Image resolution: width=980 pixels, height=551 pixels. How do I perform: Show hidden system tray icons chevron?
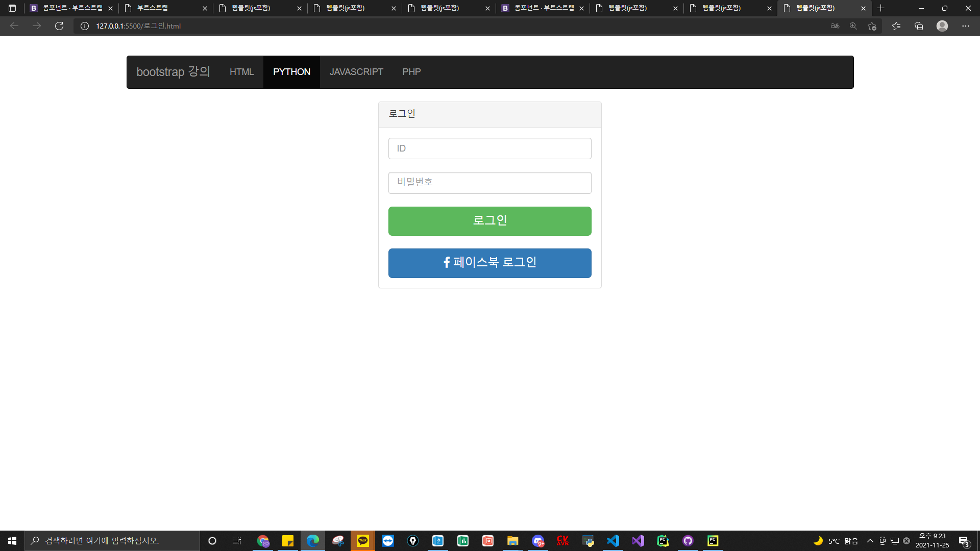point(870,541)
